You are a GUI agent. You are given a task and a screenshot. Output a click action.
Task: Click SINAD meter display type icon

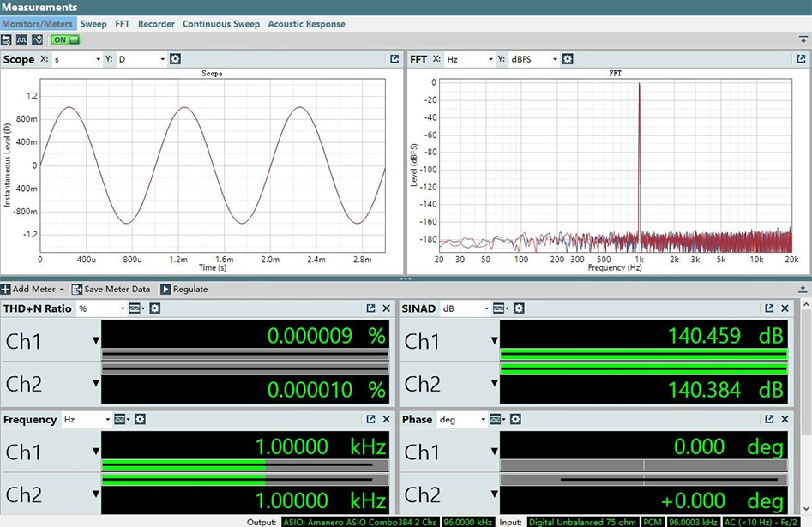500,308
